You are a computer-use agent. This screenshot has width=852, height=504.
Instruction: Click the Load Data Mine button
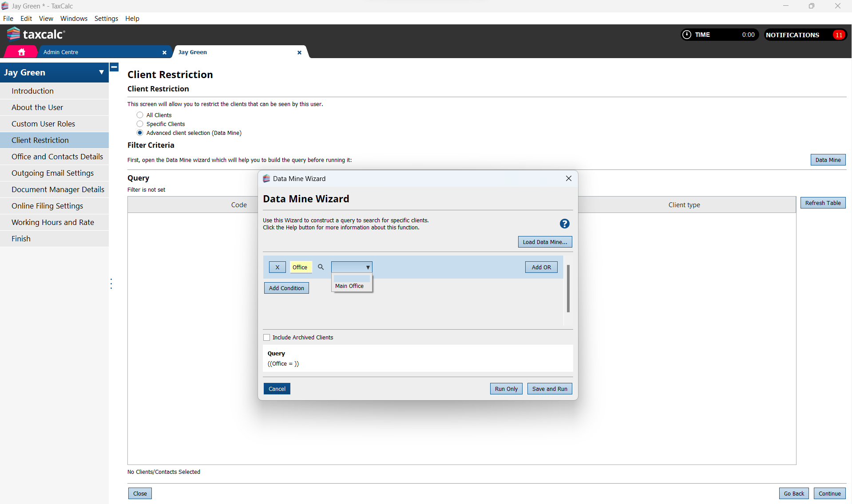coord(545,242)
